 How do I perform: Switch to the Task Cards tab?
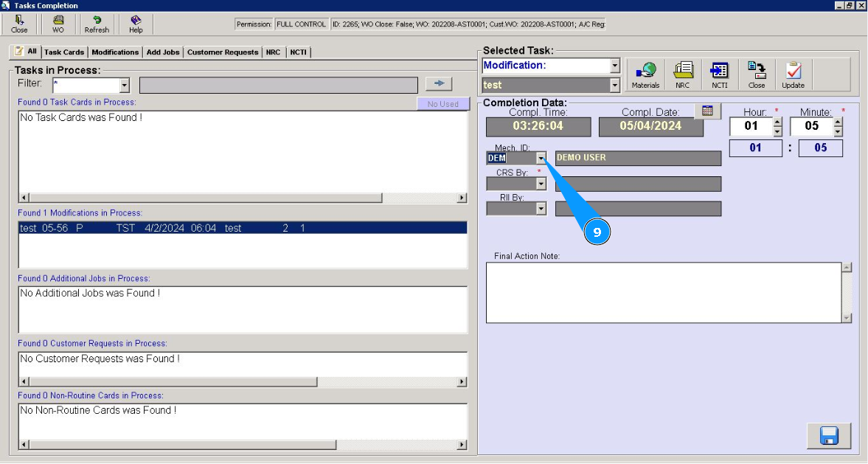click(x=64, y=52)
